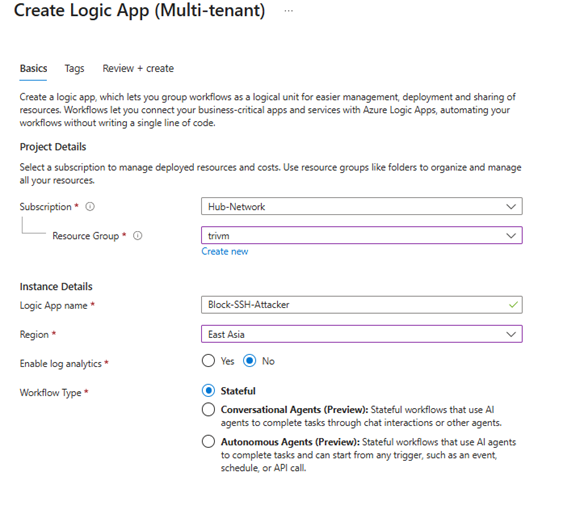Click the Resource Group info icon

click(x=137, y=235)
